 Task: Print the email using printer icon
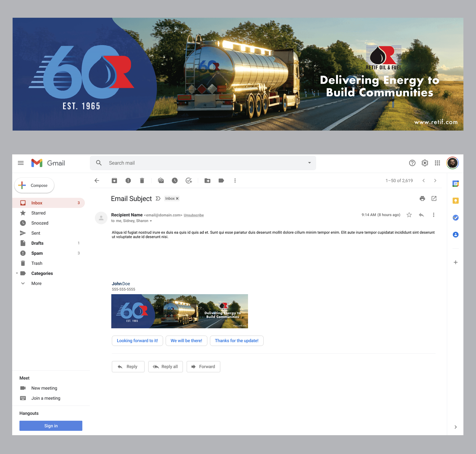(x=422, y=198)
